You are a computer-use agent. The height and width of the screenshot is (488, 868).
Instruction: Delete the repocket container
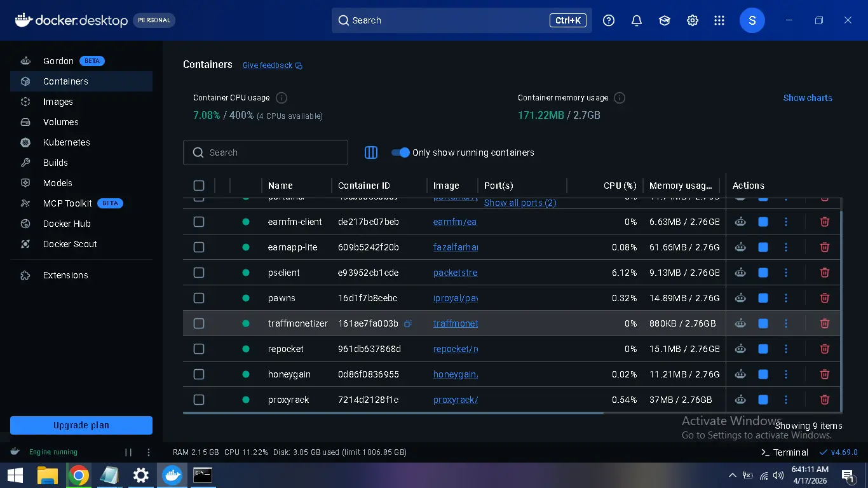pyautogui.click(x=825, y=349)
